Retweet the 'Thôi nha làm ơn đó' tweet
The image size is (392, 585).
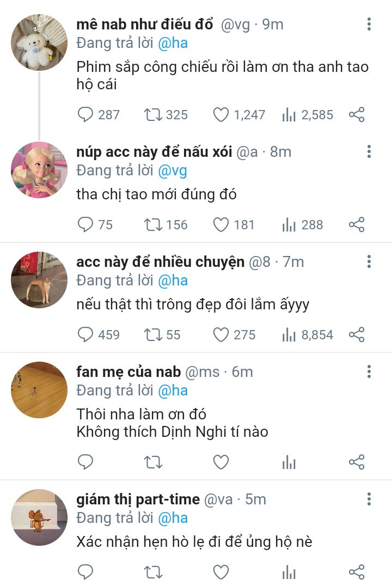pyautogui.click(x=153, y=462)
